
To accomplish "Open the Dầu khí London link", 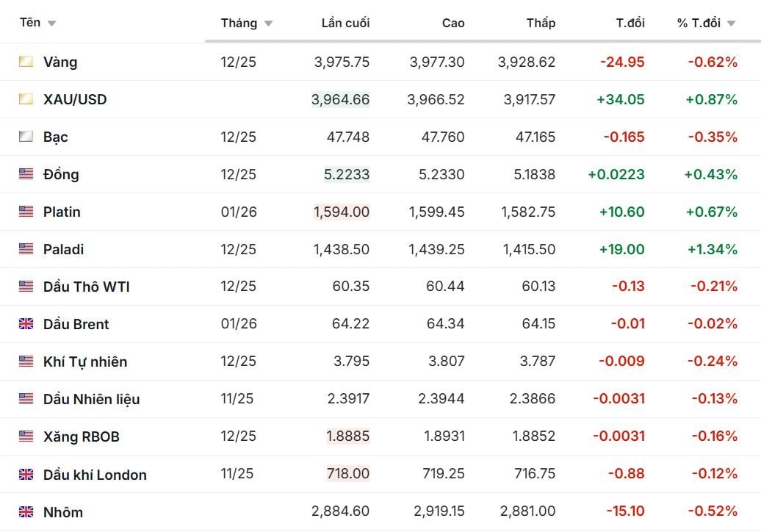I will (x=95, y=475).
